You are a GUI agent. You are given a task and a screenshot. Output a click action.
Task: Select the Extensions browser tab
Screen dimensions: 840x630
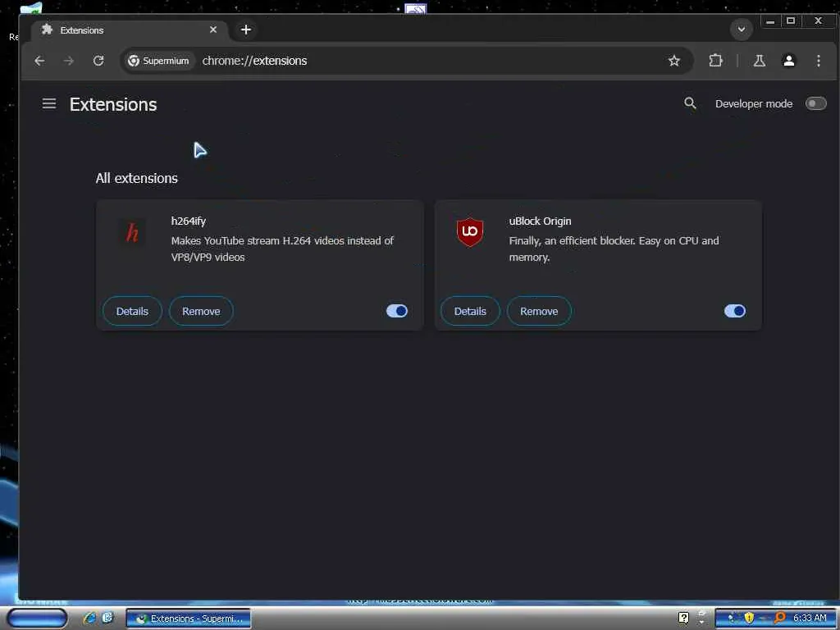[129, 30]
